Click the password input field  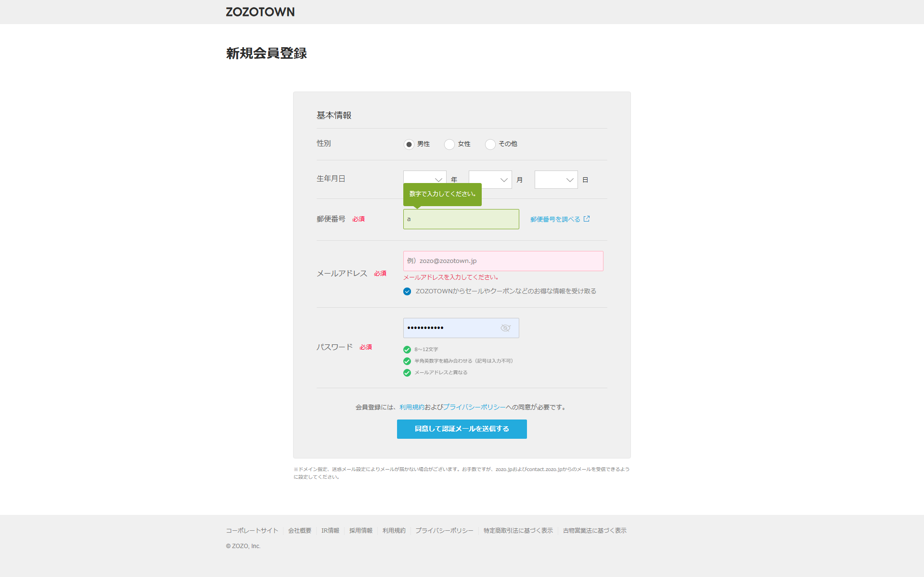tap(461, 328)
